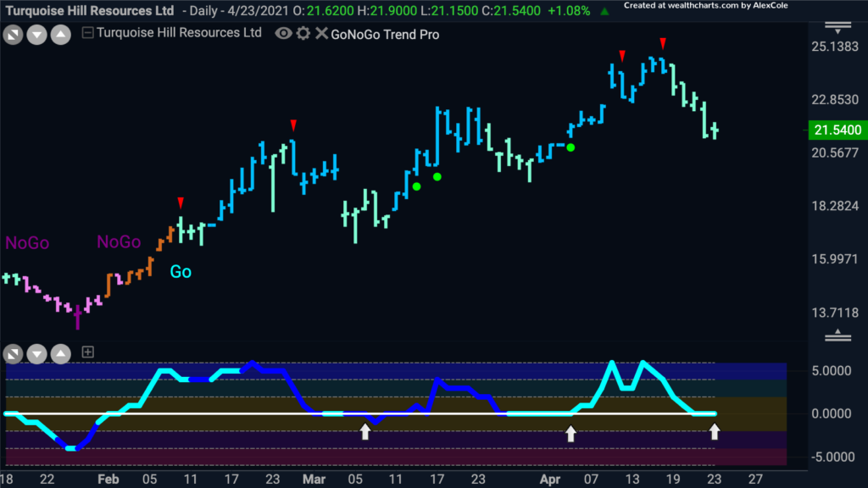Click the green up-triangle change indicator
This screenshot has width=868, height=488.
(604, 11)
